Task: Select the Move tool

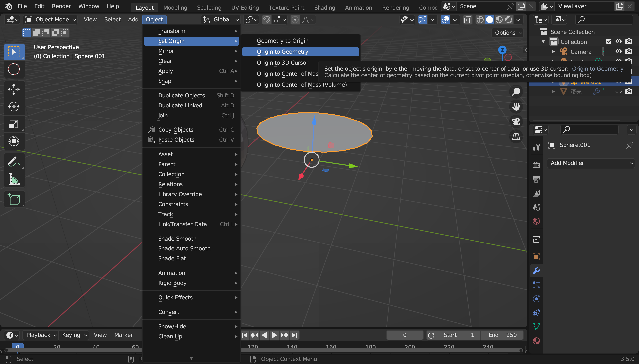Action: pyautogui.click(x=14, y=89)
